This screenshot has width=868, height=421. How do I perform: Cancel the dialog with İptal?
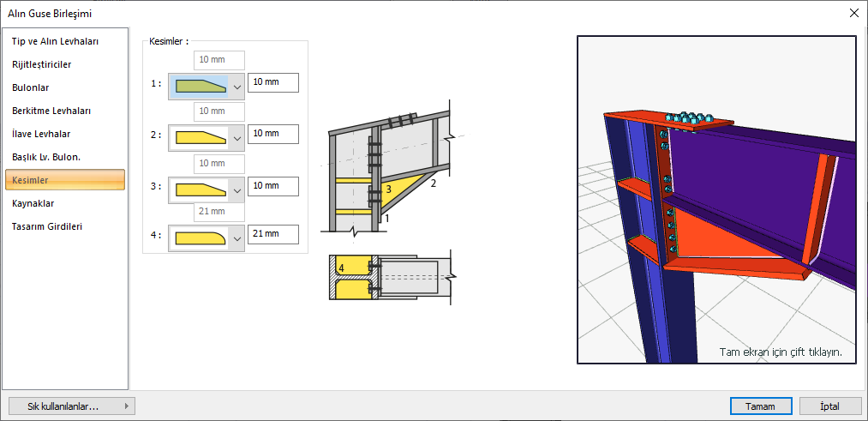(x=830, y=406)
